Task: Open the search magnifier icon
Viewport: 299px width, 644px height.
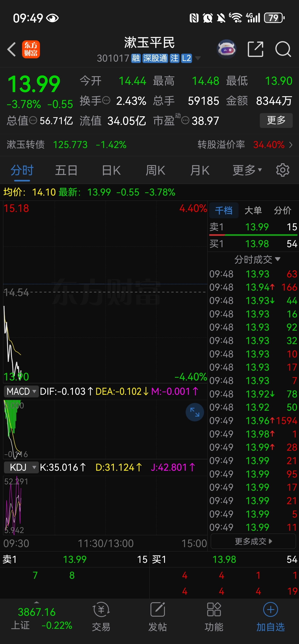Action: [283, 49]
